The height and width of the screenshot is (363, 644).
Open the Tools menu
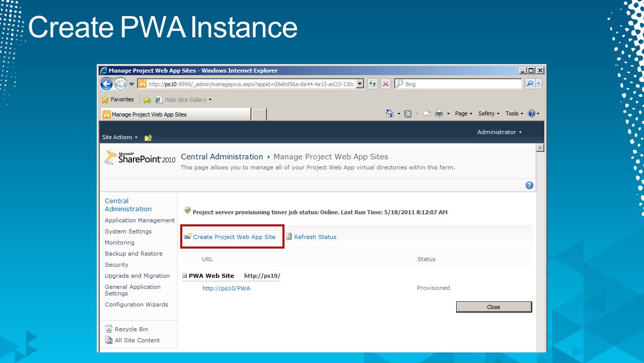(x=514, y=113)
